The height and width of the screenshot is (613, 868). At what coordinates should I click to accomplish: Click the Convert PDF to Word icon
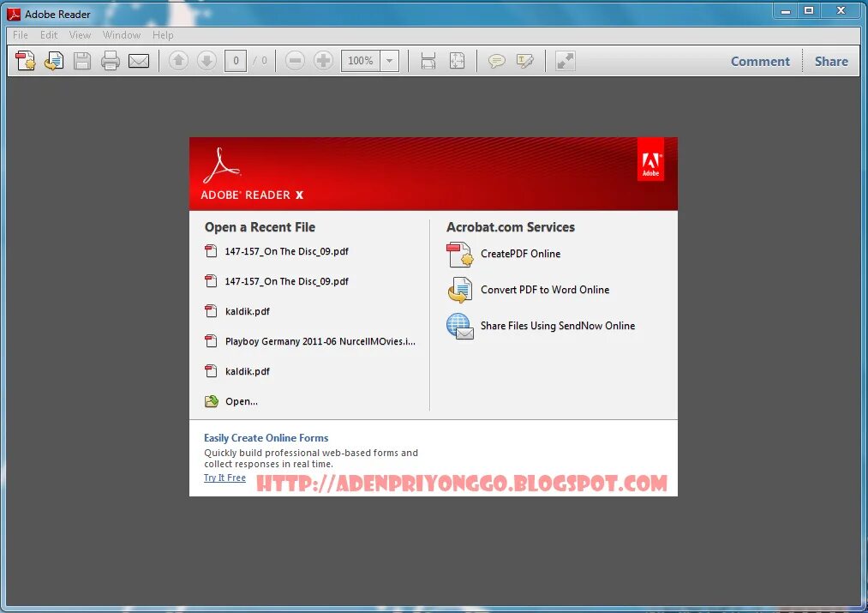click(x=459, y=290)
